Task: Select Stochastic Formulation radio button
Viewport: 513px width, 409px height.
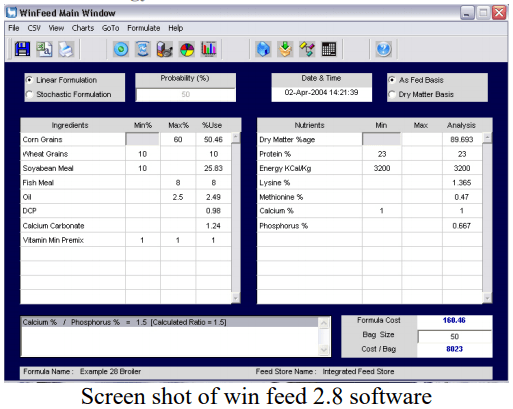Action: (30, 94)
